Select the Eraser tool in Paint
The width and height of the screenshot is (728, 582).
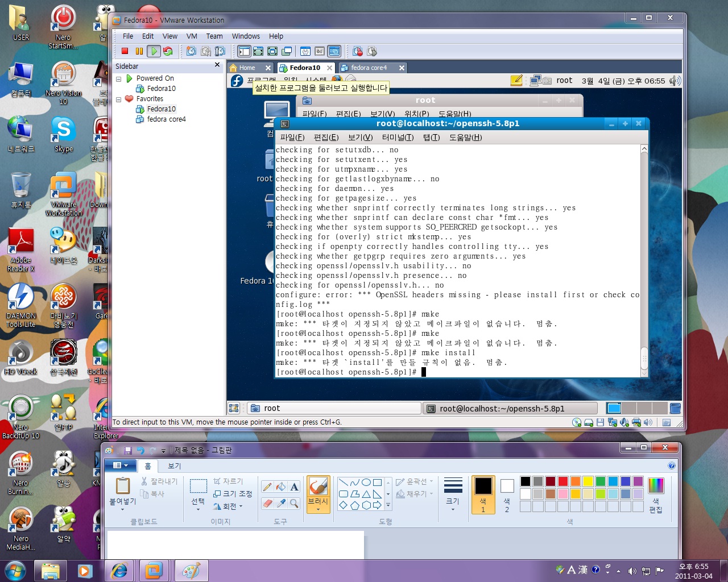point(267,503)
